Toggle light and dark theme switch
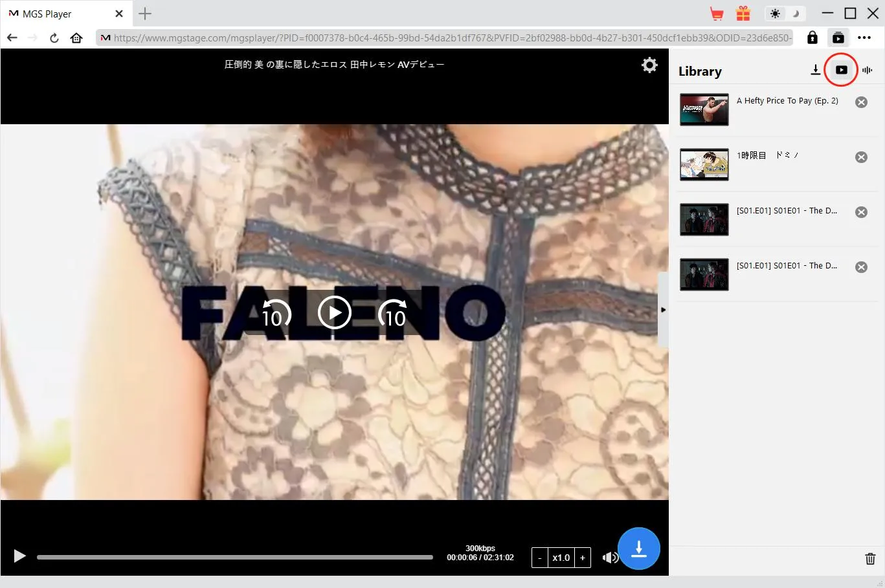Viewport: 885px width, 588px height. click(785, 14)
